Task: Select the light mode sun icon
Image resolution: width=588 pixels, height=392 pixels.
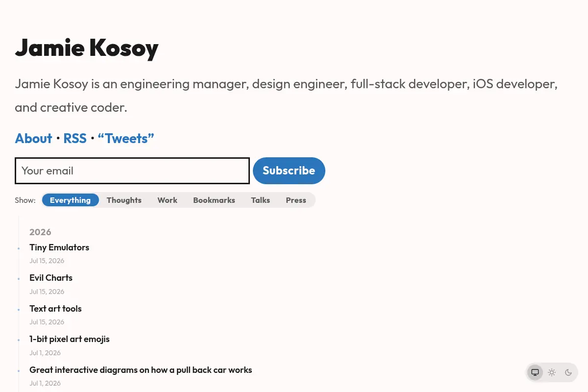Action: 552,372
